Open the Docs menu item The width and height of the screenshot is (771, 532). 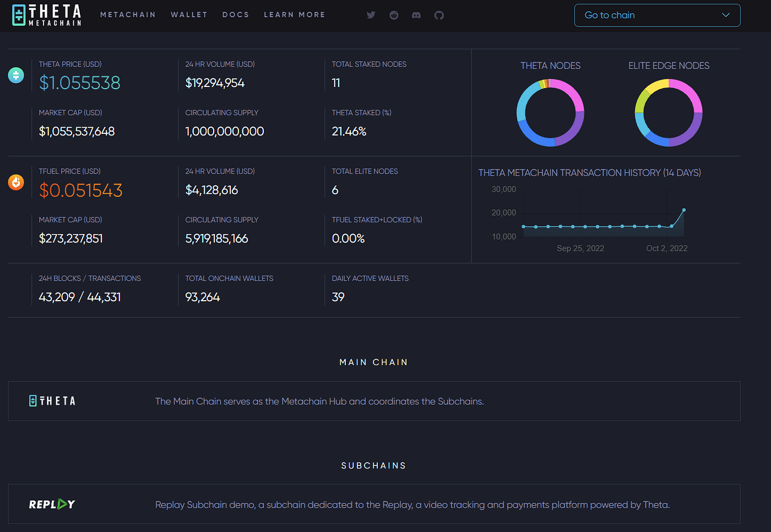pyautogui.click(x=236, y=15)
